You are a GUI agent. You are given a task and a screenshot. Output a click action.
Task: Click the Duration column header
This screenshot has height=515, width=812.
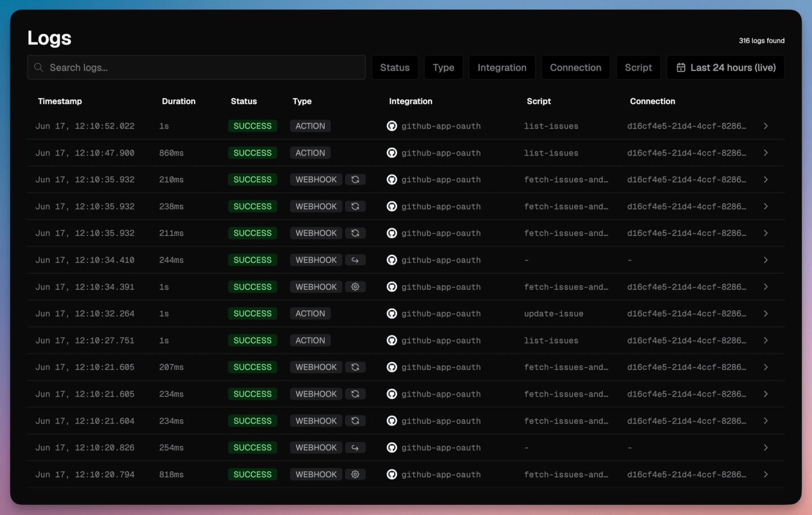pos(179,101)
